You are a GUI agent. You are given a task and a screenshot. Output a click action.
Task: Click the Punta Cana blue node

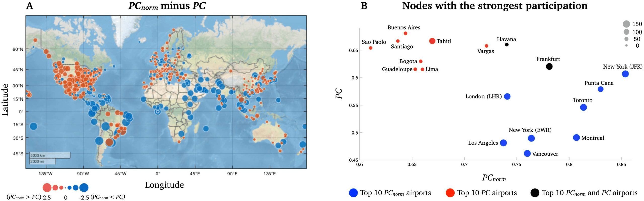click(600, 89)
